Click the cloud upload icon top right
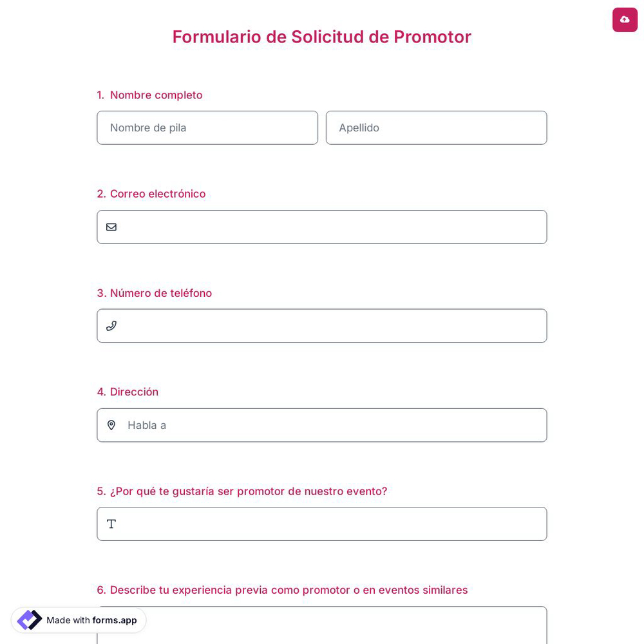Image resolution: width=644 pixels, height=644 pixels. (x=625, y=19)
